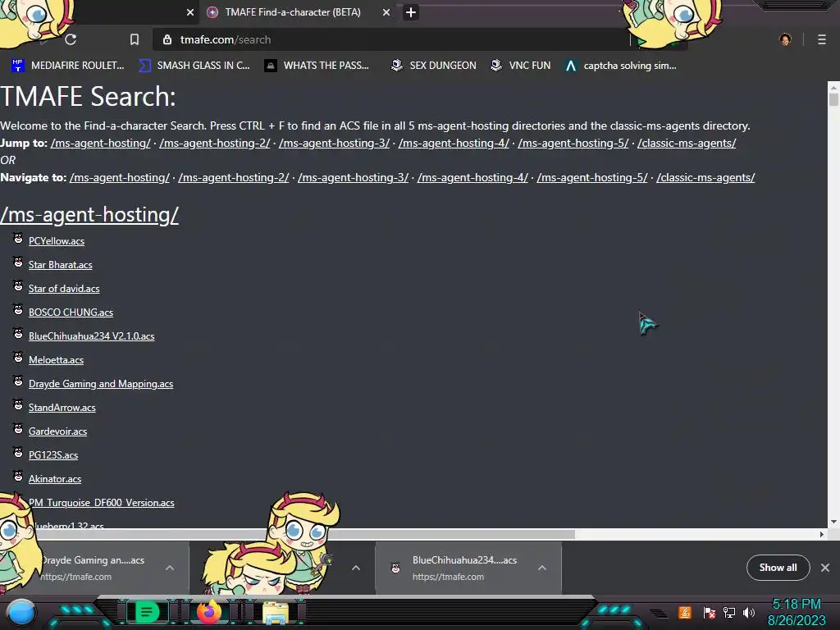Open clock showing 5:18 PM
The image size is (840, 630).
(797, 612)
